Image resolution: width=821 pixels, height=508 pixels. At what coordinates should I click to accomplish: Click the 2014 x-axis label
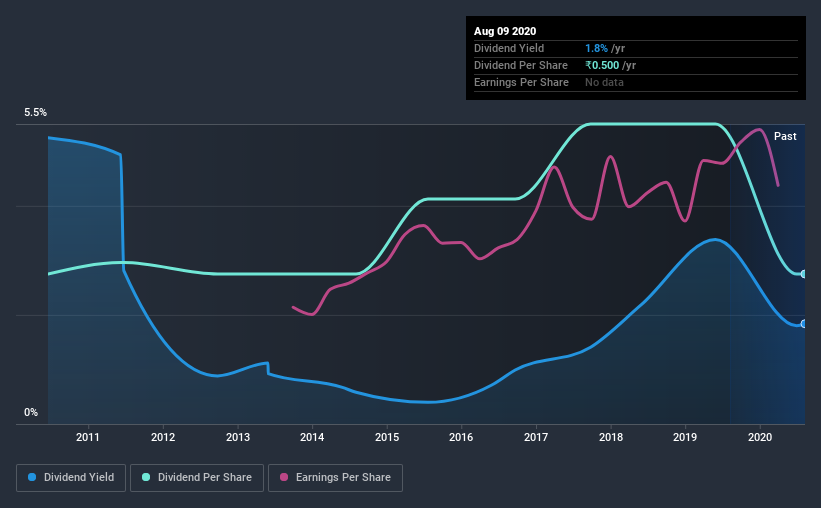click(312, 437)
